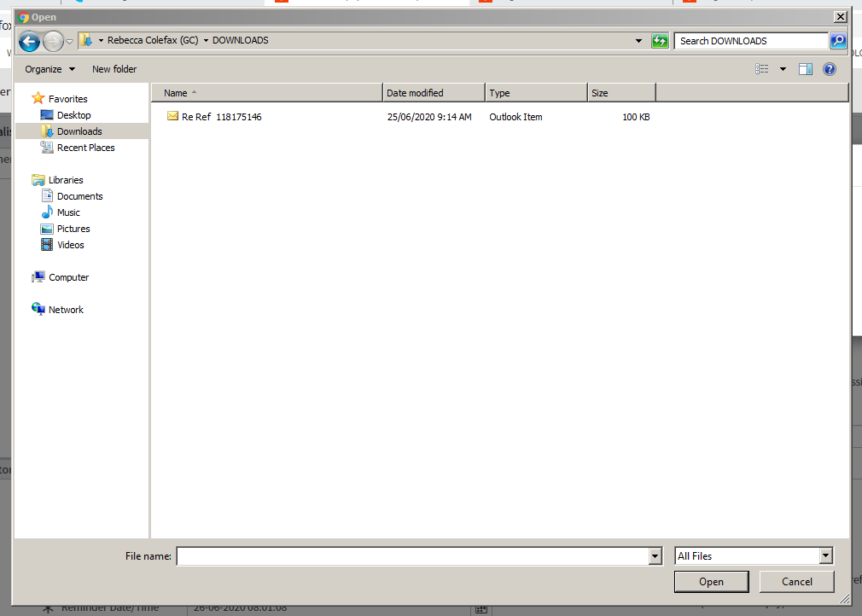Select Network in navigation pane
The image size is (862, 616).
[x=66, y=310]
